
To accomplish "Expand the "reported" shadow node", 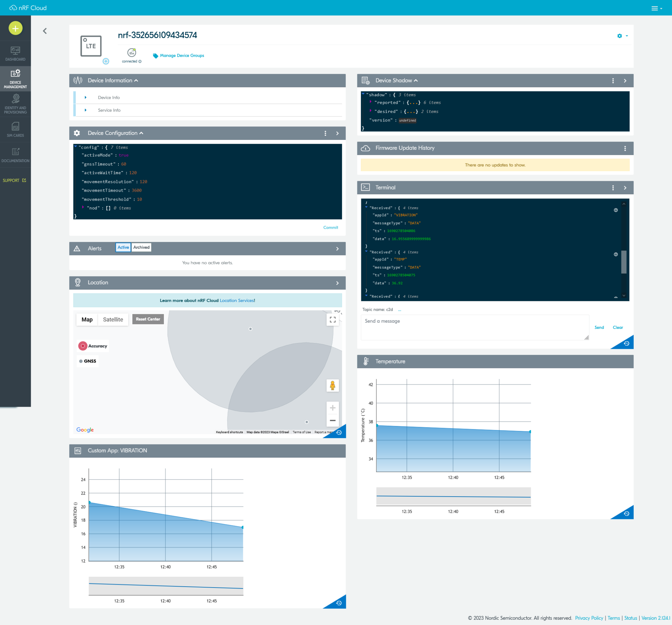I will (x=371, y=102).
